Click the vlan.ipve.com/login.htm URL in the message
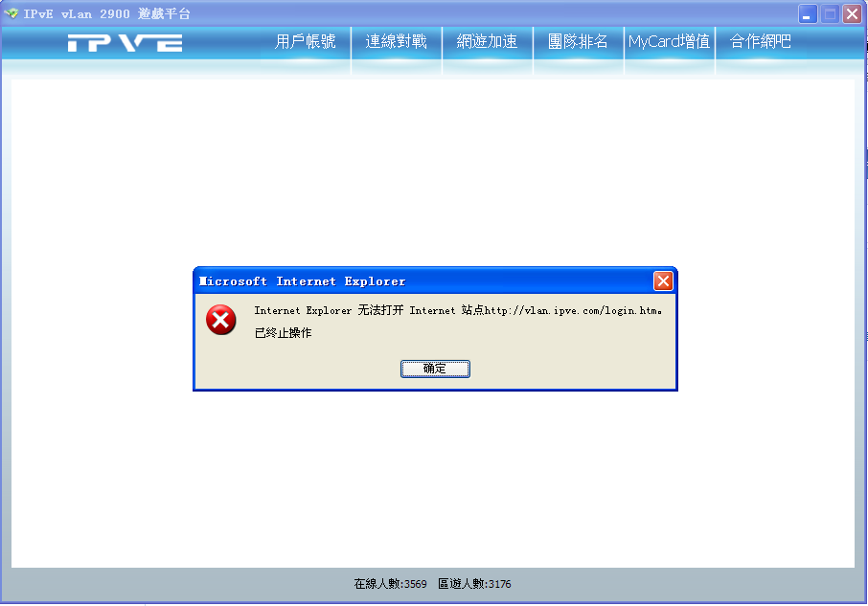Screen dimensions: 868x606 coord(572,311)
